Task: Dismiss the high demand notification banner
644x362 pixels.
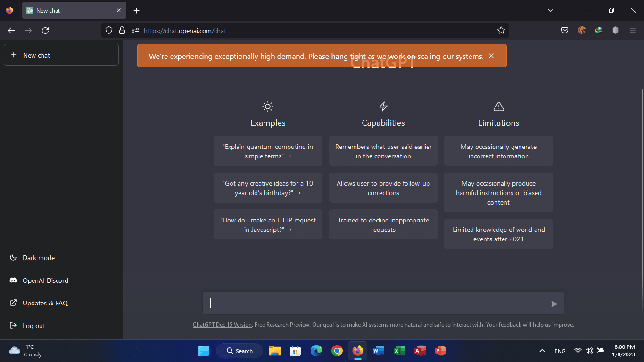Action: 491,56
